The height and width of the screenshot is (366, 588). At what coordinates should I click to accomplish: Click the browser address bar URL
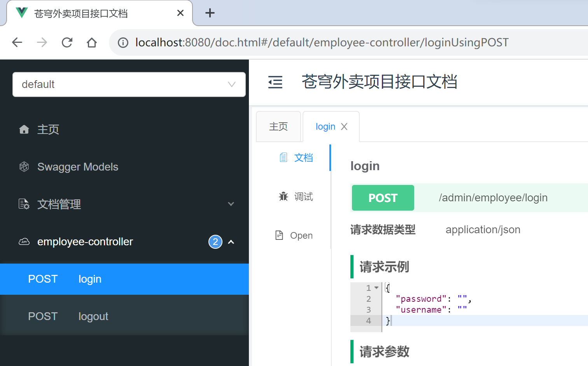click(x=322, y=42)
